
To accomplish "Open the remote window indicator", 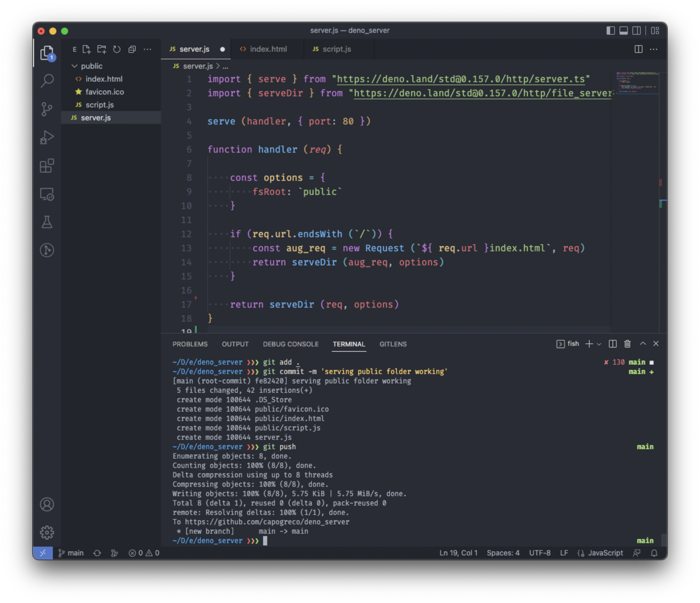I will 43,553.
